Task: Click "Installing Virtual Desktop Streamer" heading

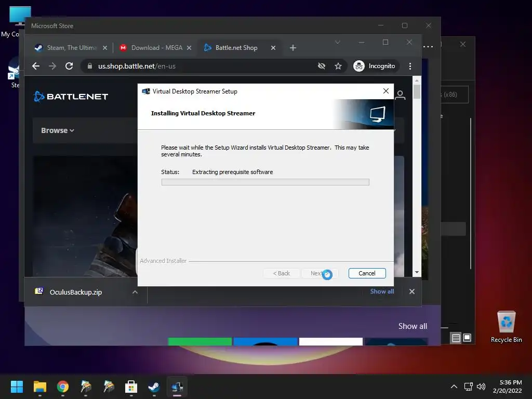Action: pyautogui.click(x=203, y=113)
